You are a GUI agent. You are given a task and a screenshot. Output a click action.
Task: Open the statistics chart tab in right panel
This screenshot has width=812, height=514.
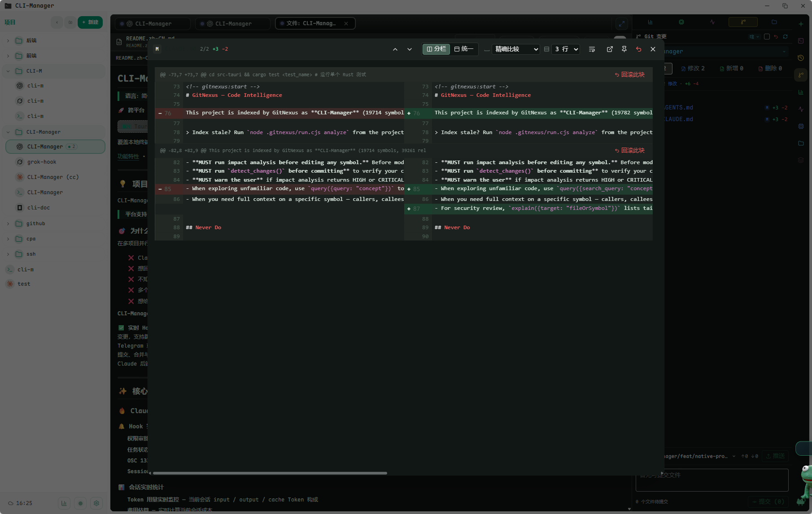[x=650, y=22]
